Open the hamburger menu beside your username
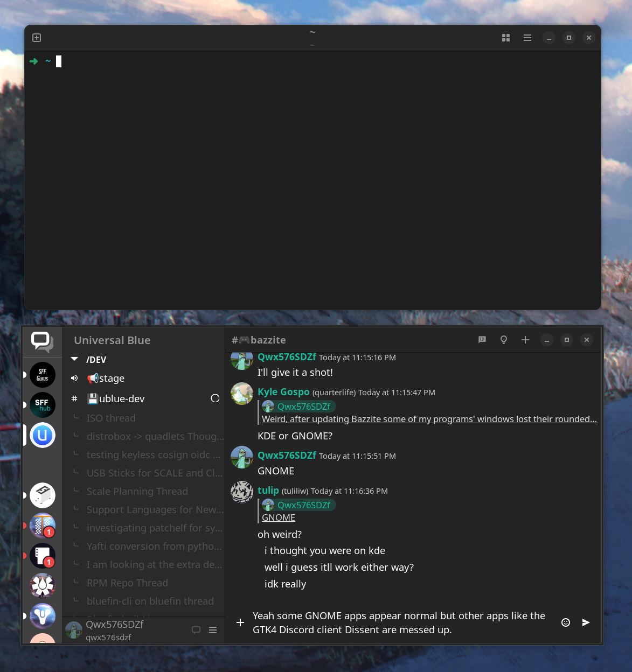This screenshot has height=672, width=632. point(213,629)
